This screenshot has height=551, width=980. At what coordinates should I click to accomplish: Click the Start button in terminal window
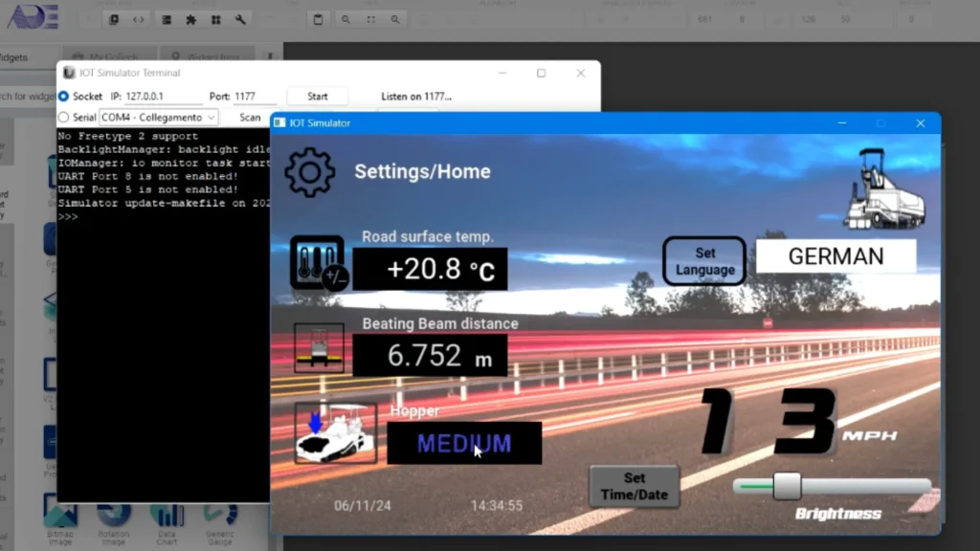point(318,97)
